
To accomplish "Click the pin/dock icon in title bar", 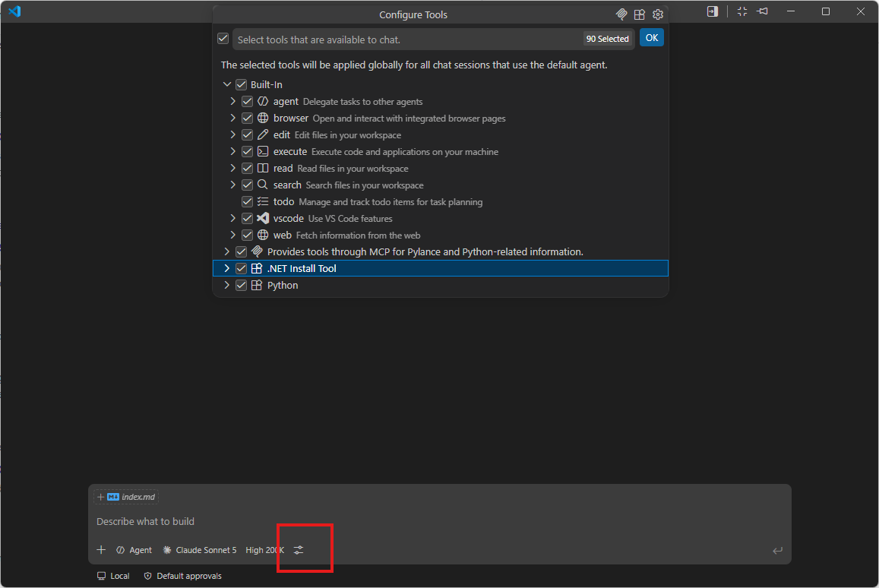I will tap(763, 11).
